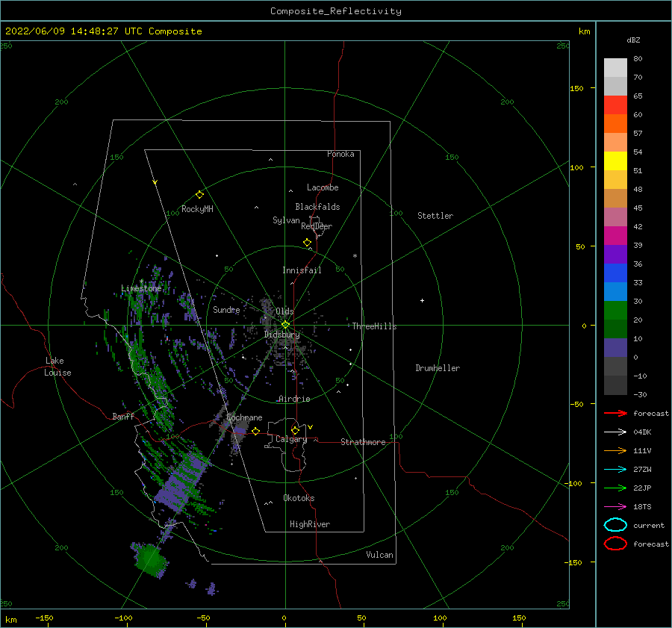Click the Calgary label
Screen dimensions: 672x628
(x=291, y=439)
